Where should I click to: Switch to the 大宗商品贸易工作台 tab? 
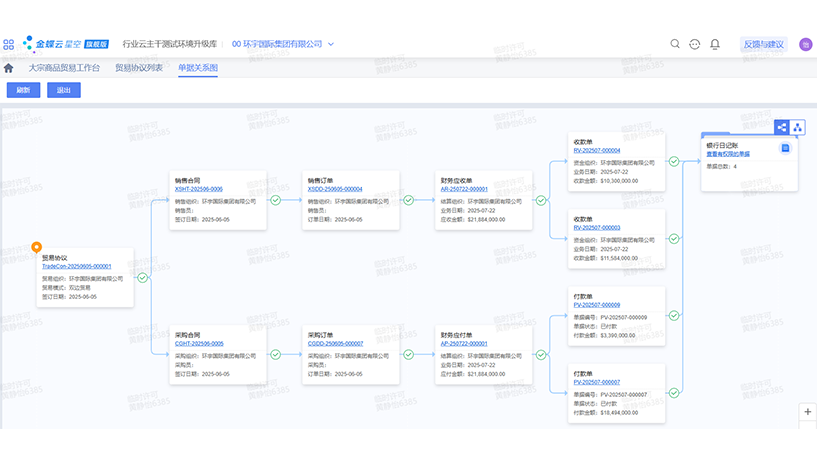[x=64, y=68]
